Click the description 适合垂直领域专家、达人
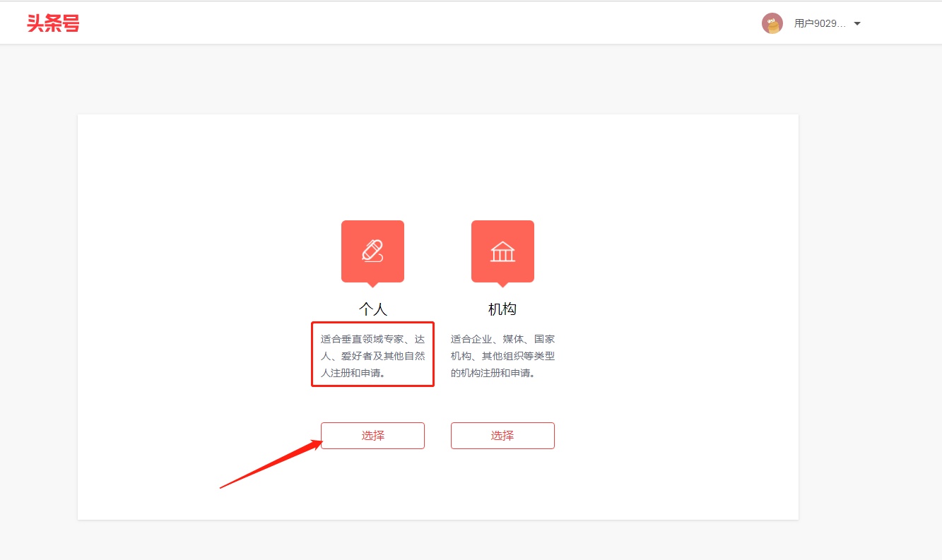942x560 pixels. point(373,356)
